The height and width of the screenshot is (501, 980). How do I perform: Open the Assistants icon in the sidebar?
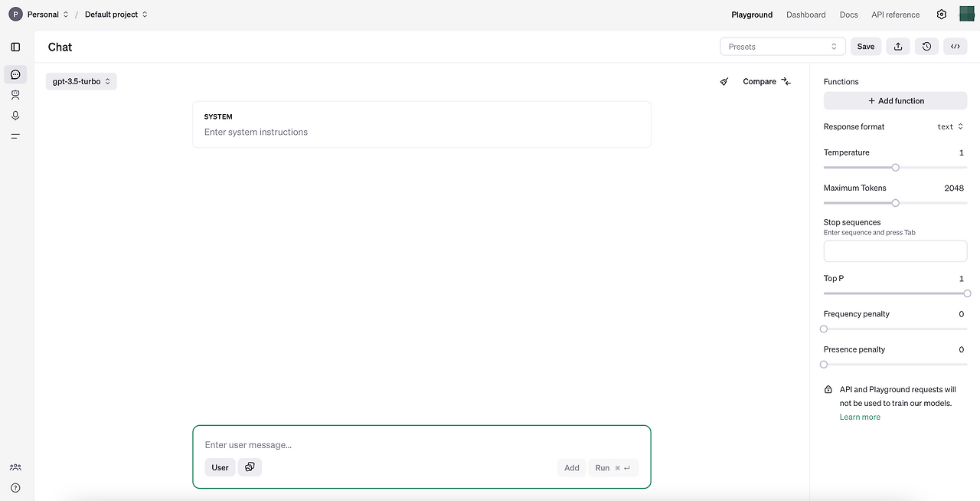[x=15, y=94]
